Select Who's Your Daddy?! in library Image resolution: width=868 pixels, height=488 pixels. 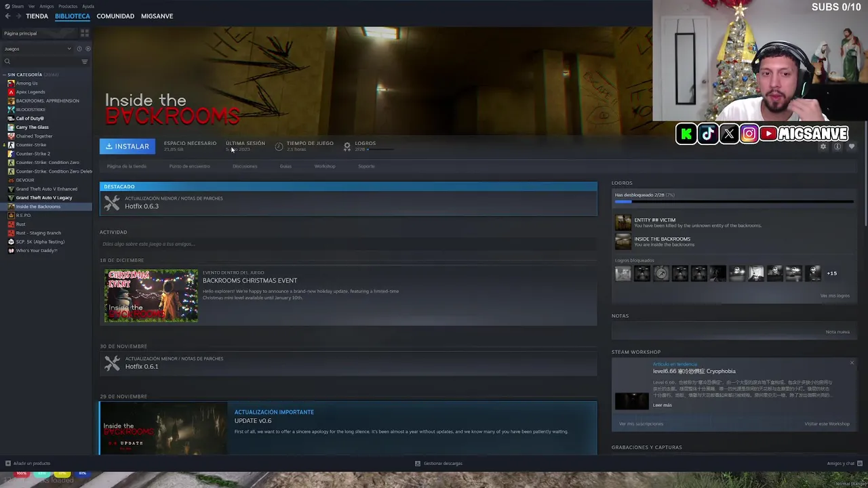37,251
